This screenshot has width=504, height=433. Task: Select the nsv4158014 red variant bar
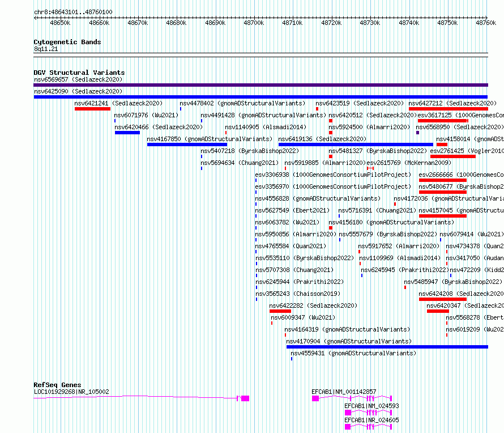pyautogui.click(x=442, y=145)
